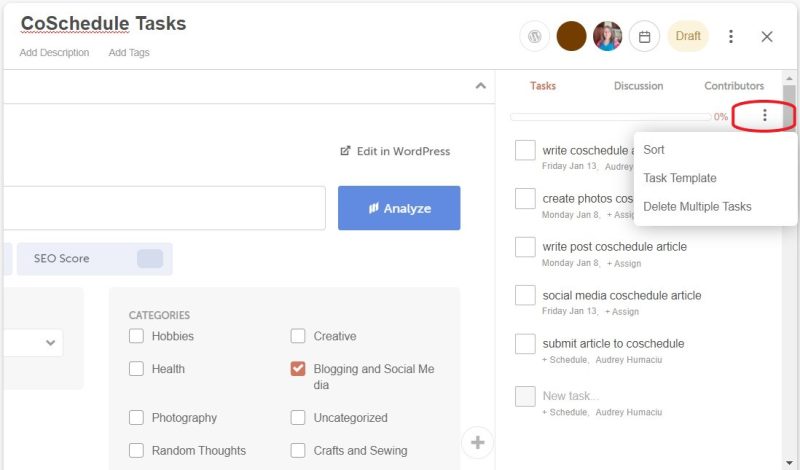Open the calendar schedule icon

click(x=644, y=36)
